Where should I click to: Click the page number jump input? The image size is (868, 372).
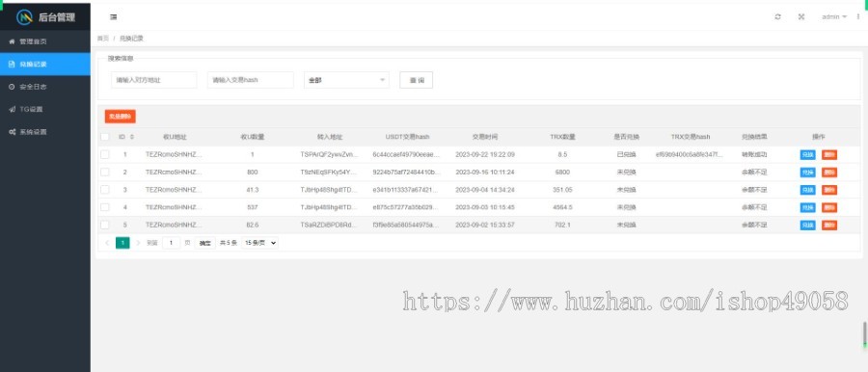coord(171,243)
